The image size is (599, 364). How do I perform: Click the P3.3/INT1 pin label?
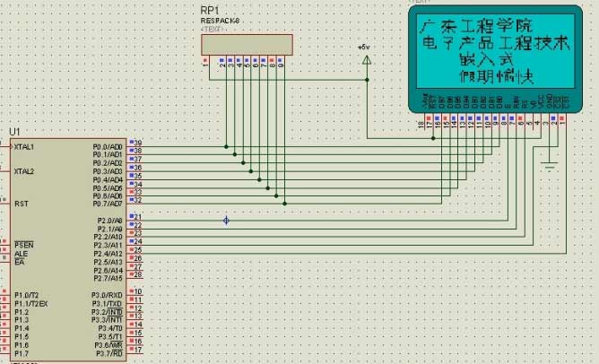point(107,320)
